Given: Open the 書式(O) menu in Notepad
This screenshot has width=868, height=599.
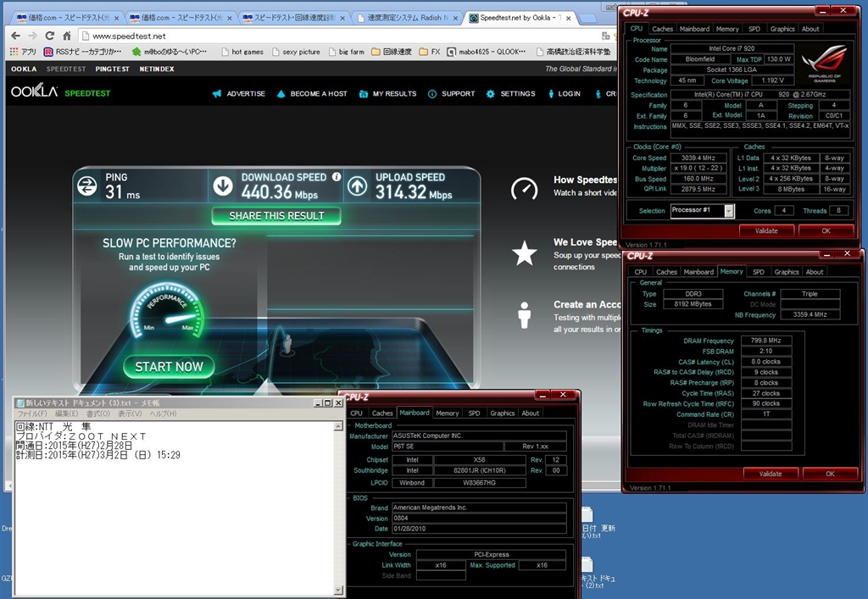Looking at the screenshot, I should (98, 413).
